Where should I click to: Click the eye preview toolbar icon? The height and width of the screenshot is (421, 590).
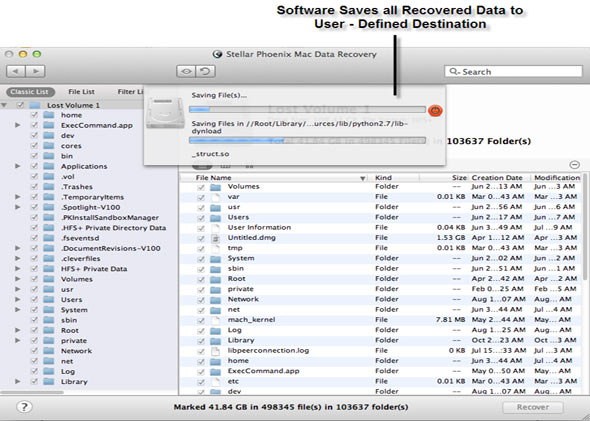tap(186, 71)
